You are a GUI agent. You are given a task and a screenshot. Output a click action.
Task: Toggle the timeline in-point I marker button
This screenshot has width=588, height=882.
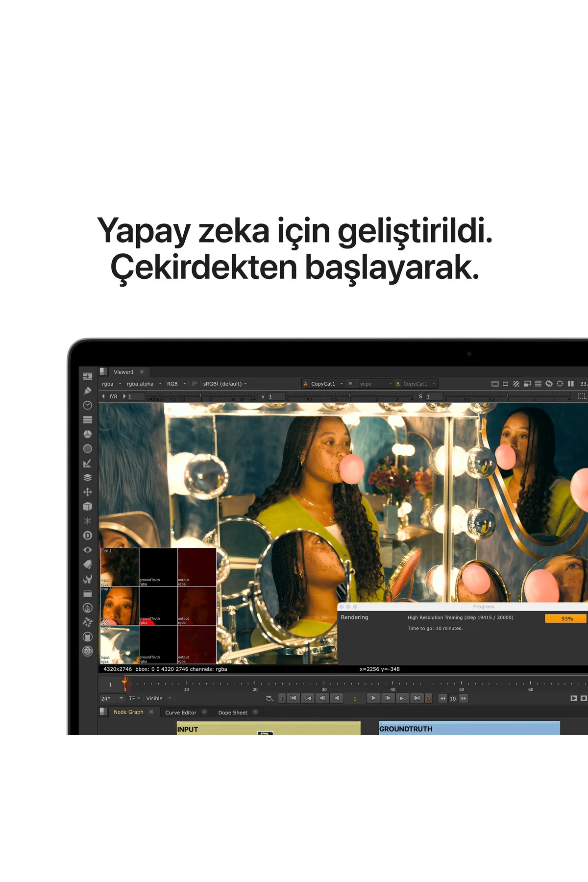coord(282,698)
